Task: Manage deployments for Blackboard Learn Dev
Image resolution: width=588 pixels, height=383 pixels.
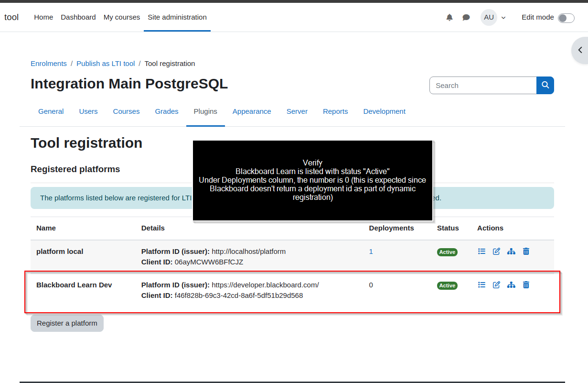Action: pos(511,285)
